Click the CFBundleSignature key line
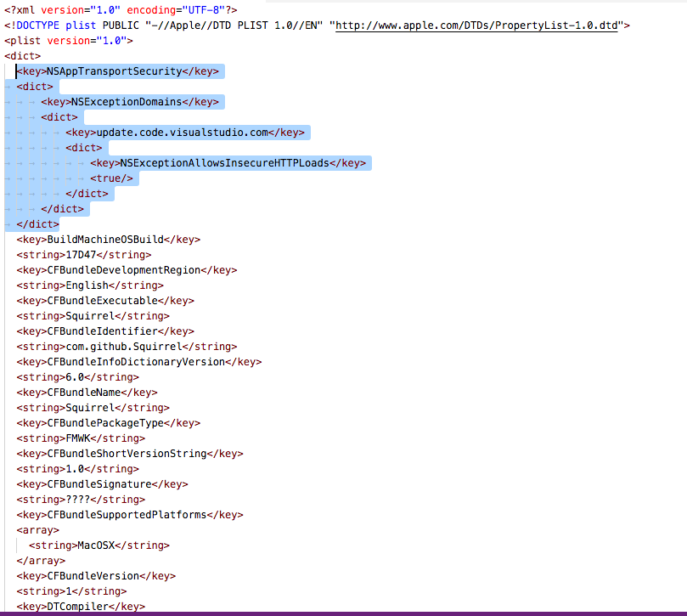Viewport: 687px width, 616px height. (102, 484)
